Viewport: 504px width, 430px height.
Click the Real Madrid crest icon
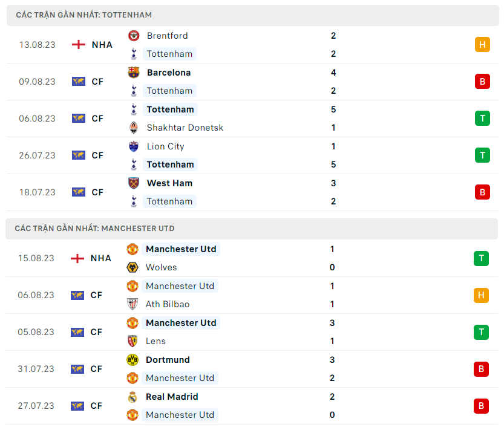pos(133,397)
